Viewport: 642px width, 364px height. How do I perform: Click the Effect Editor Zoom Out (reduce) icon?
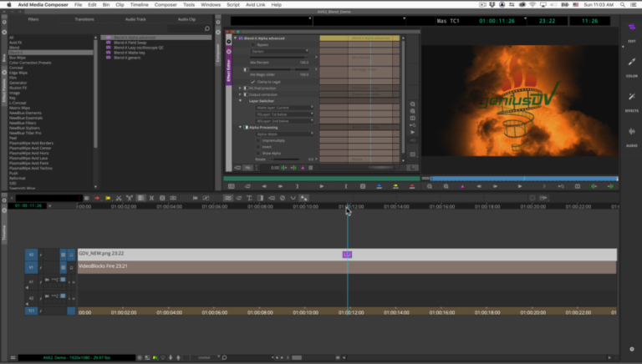pos(412,104)
